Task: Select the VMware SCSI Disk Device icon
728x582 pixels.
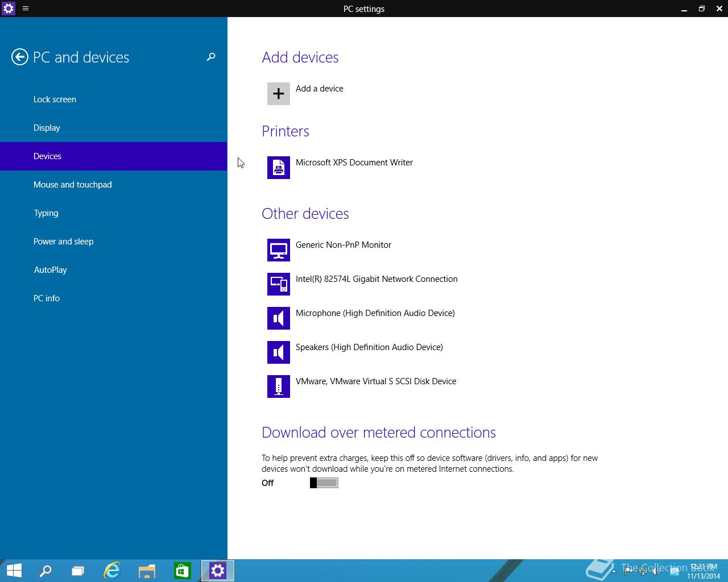Action: (x=279, y=386)
